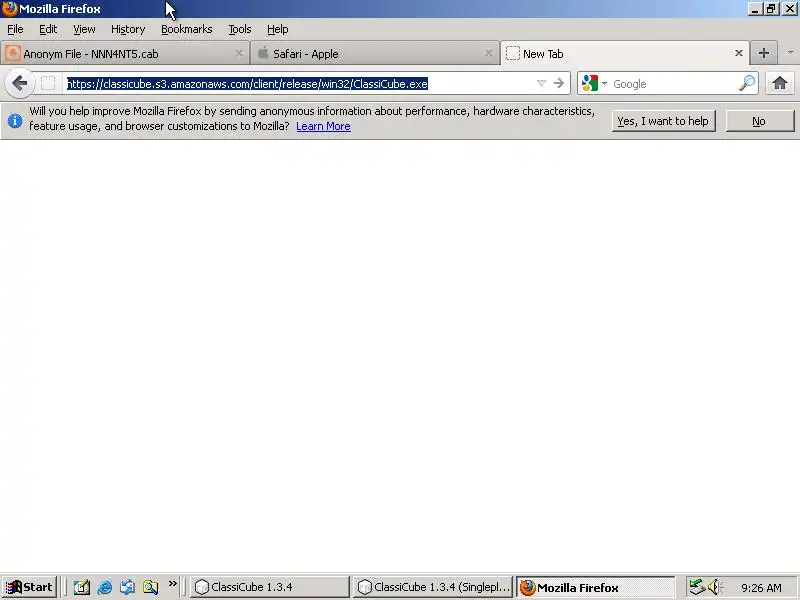Click the address bar URL field
This screenshot has height=600, width=800.
301,84
